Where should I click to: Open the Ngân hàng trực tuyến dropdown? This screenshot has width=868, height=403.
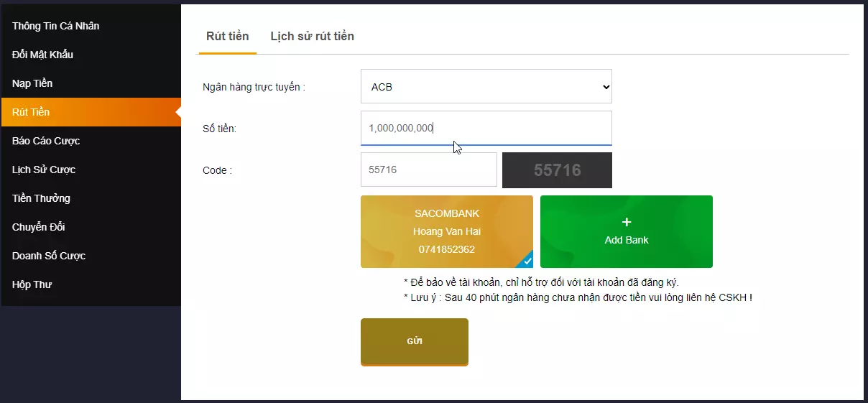(x=486, y=87)
